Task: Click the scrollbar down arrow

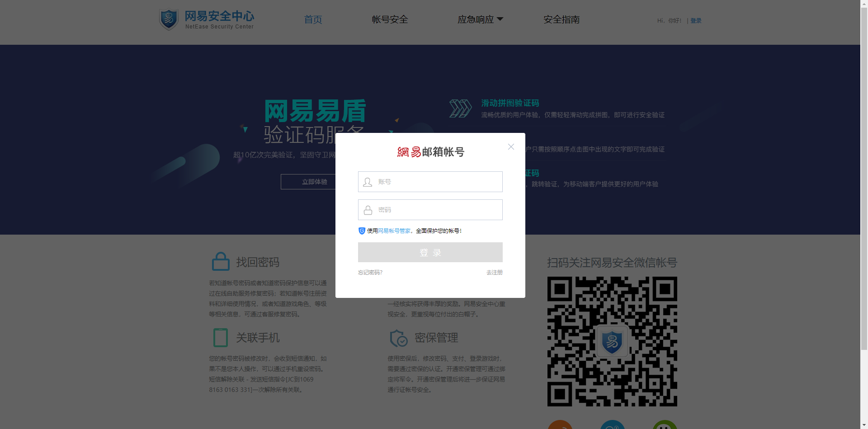Action: tap(864, 425)
